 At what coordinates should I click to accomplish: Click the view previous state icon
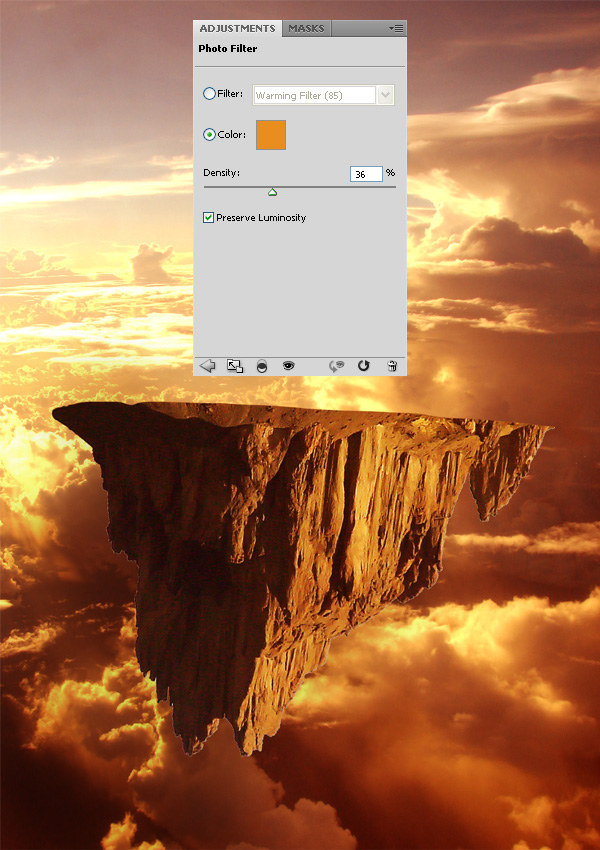(x=336, y=366)
